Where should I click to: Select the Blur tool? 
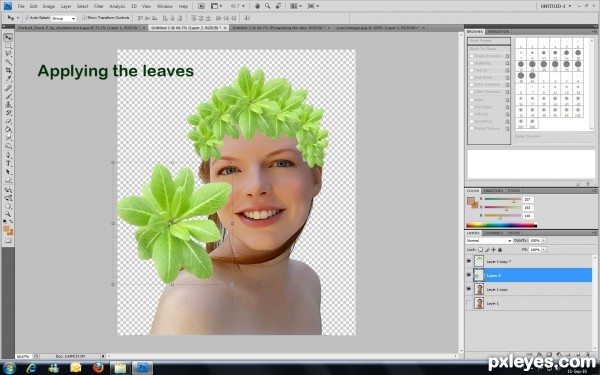[x=8, y=138]
